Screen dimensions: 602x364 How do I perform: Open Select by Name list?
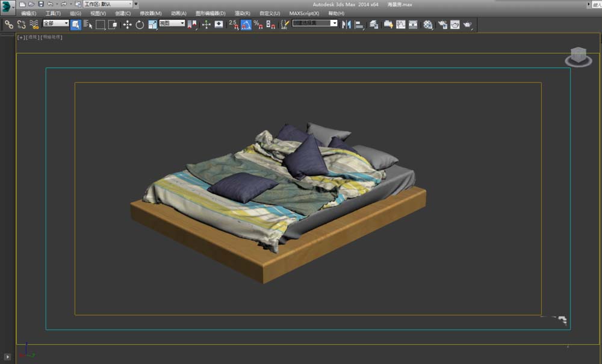point(87,24)
